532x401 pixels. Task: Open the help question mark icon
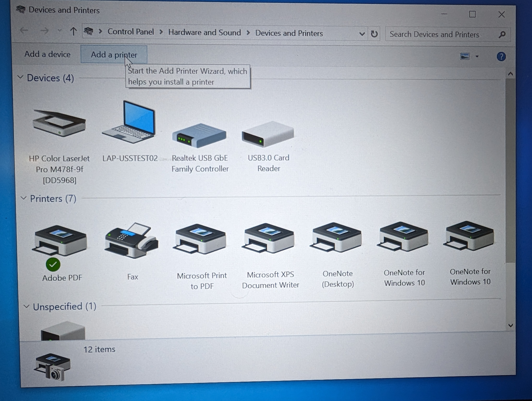click(501, 57)
